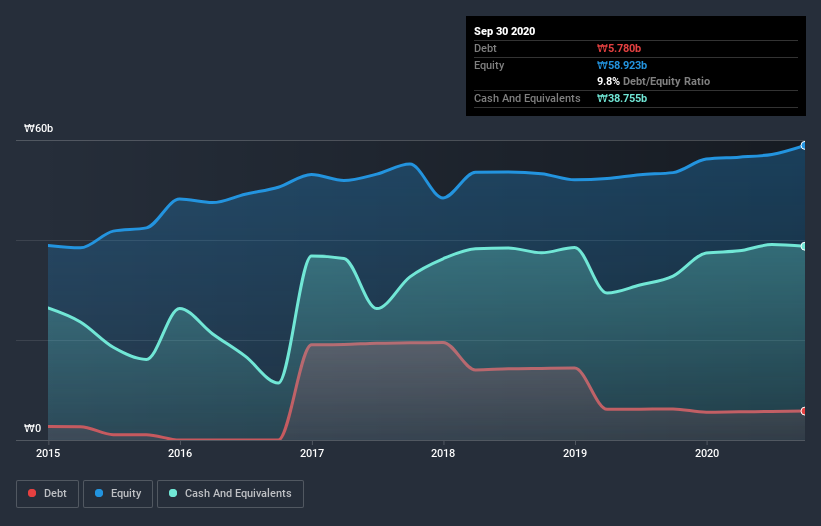Click the red Debt legend dot
821x526 pixels.
coord(32,493)
